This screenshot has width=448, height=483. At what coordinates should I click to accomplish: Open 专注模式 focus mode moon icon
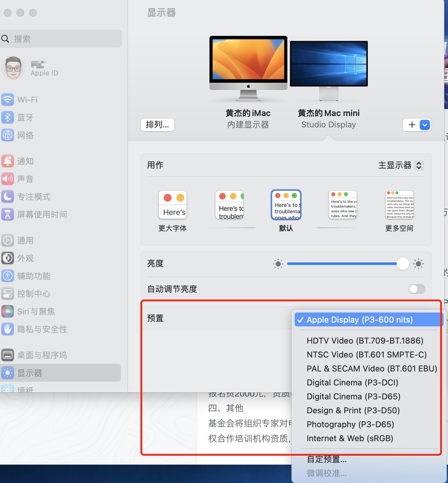(8, 197)
